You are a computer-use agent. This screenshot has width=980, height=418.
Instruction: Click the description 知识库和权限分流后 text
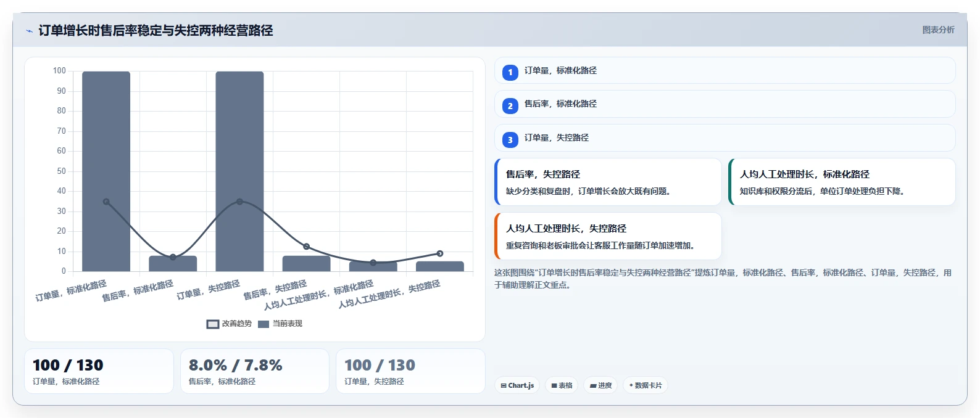pos(822,191)
